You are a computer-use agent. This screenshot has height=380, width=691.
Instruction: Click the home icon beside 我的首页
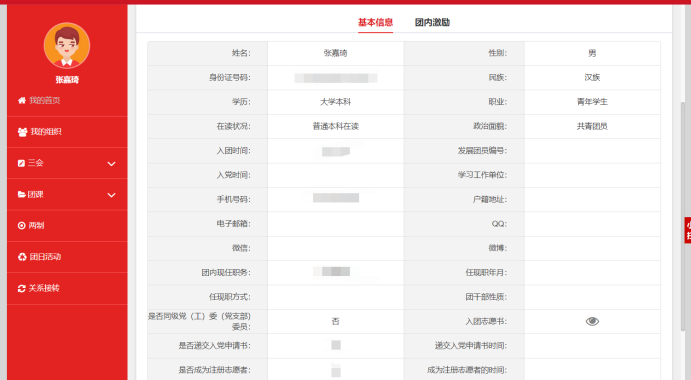(x=22, y=101)
